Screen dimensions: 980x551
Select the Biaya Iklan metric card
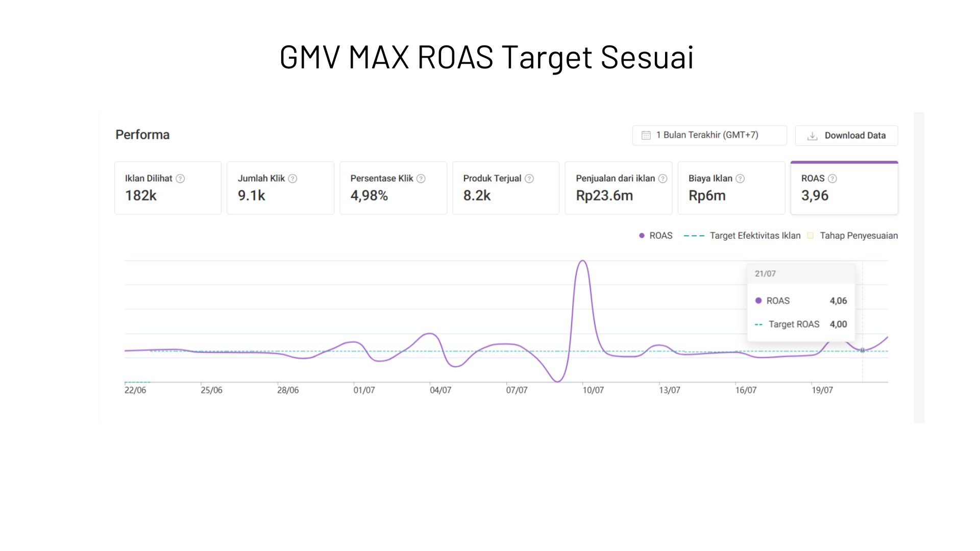click(731, 188)
